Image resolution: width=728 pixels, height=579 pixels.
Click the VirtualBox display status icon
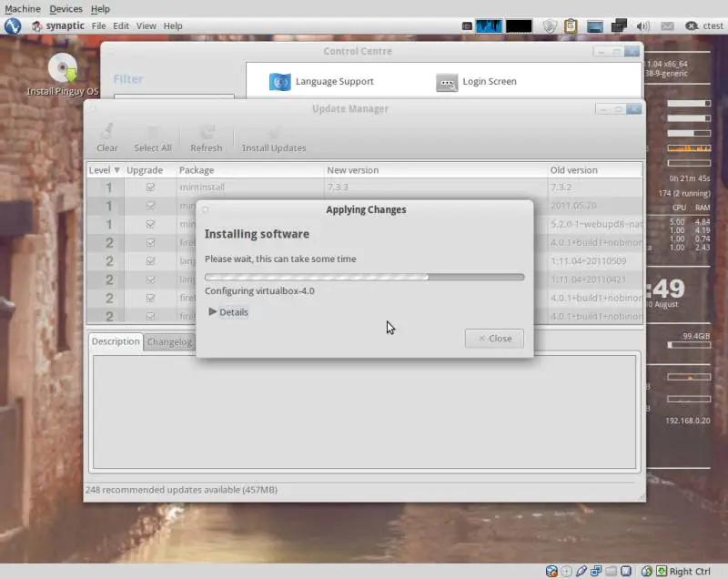click(x=626, y=571)
